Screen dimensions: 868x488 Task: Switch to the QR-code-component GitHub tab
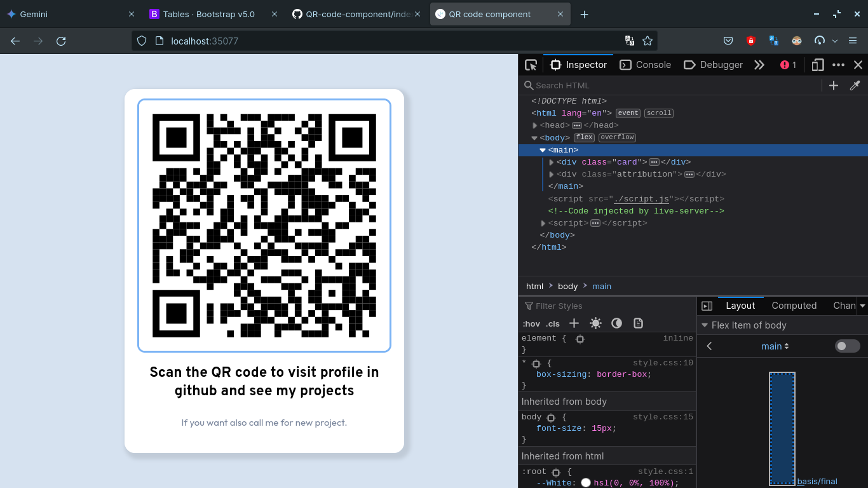coord(358,14)
